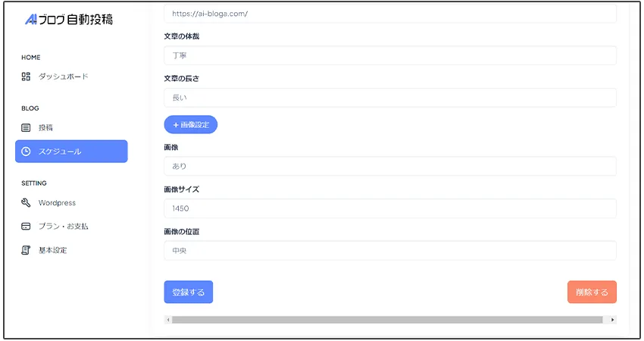Click the horizontal scrollbar right arrow
This screenshot has width=644, height=341.
pos(612,320)
